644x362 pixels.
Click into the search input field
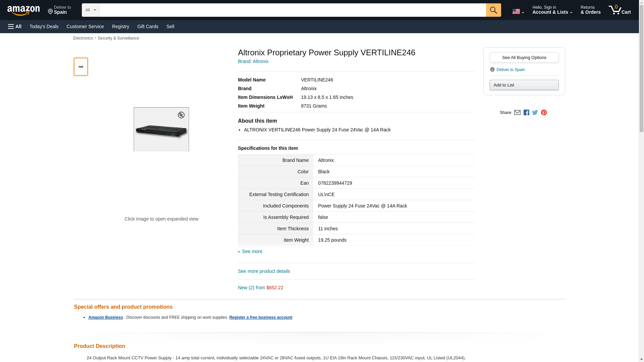292,10
